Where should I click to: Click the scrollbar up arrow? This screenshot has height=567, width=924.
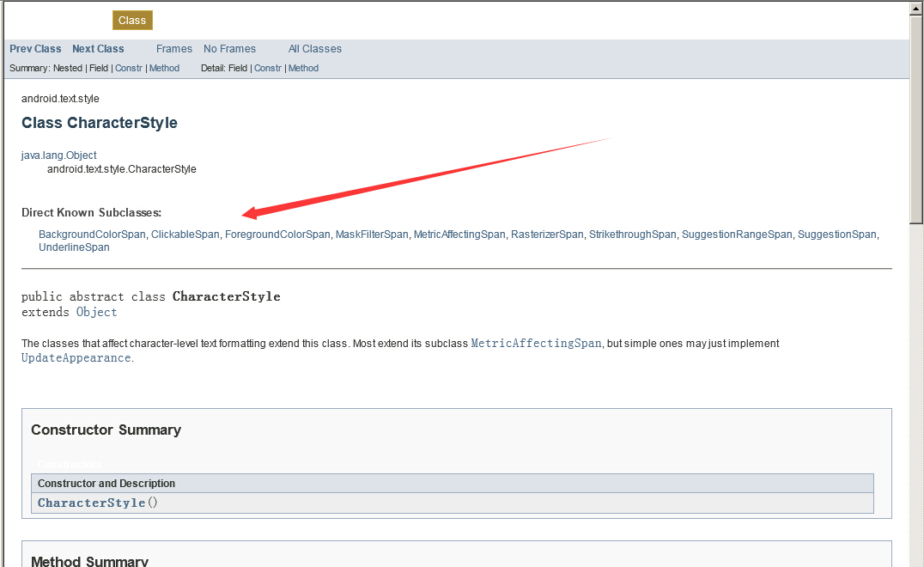coord(916,9)
